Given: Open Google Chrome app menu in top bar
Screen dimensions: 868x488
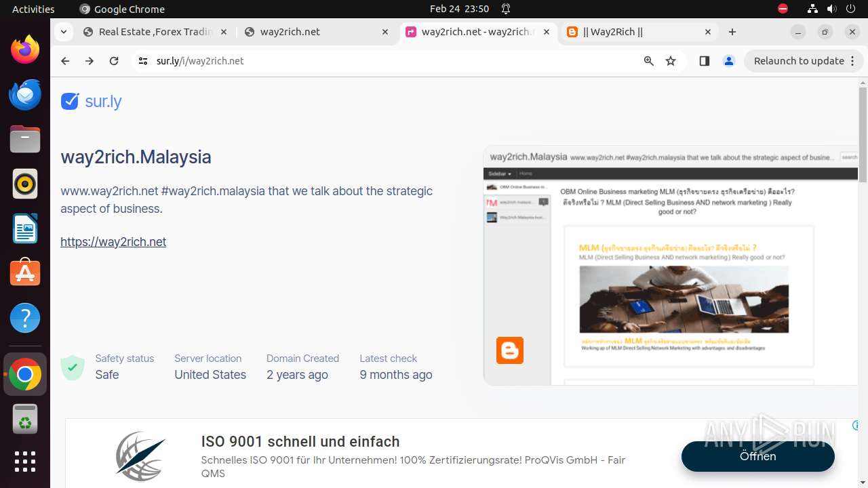Looking at the screenshot, I should tap(122, 9).
